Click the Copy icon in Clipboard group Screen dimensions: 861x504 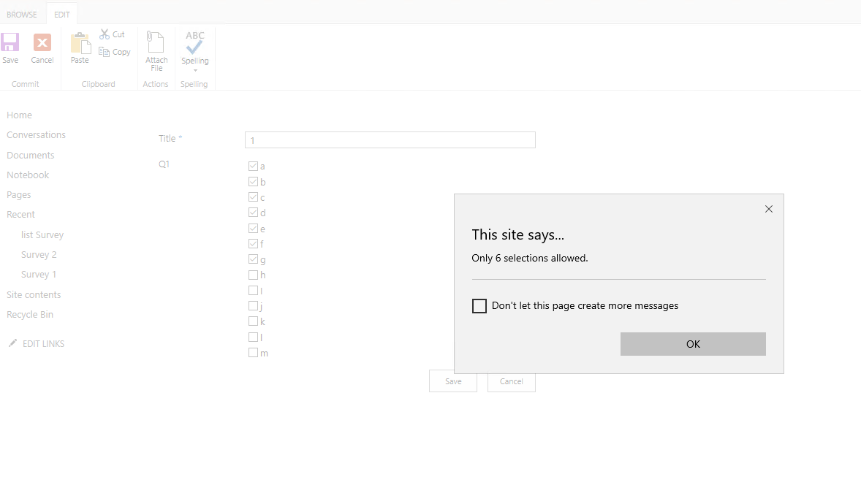coord(105,52)
